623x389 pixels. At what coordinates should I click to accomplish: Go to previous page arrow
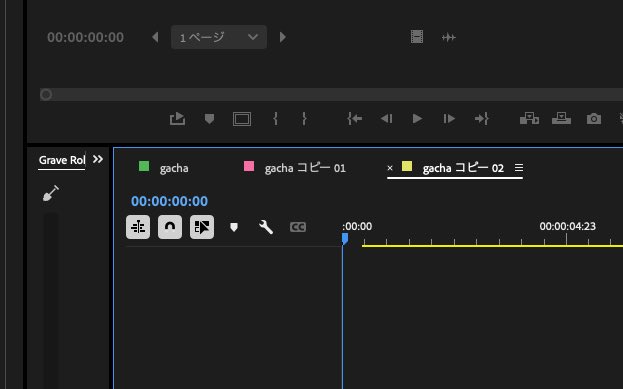[x=155, y=37]
